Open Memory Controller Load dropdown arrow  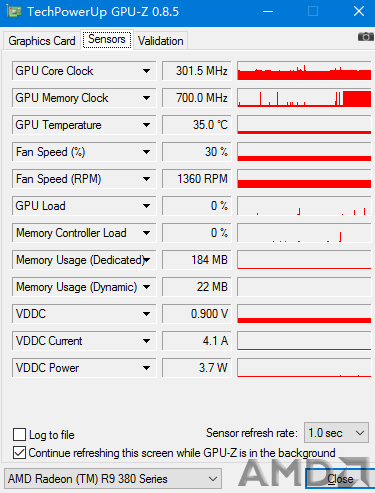146,233
